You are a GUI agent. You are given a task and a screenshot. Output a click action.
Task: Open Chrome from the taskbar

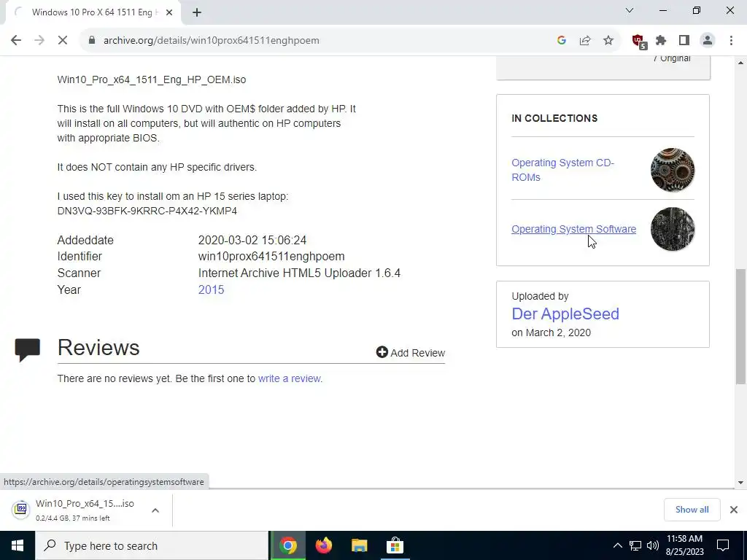287,545
